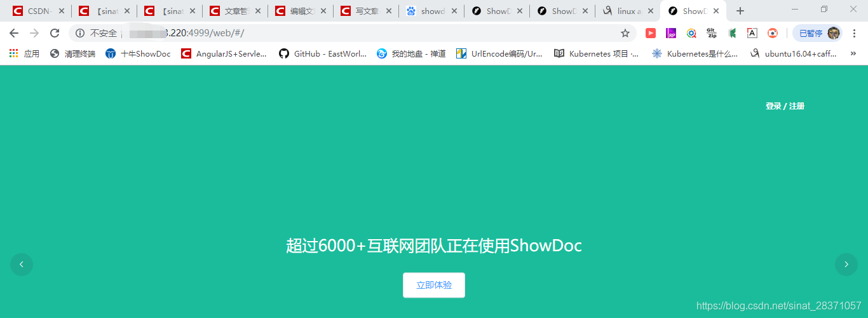
Task: Open the UrlEncode编码 bookmark
Action: coord(499,54)
